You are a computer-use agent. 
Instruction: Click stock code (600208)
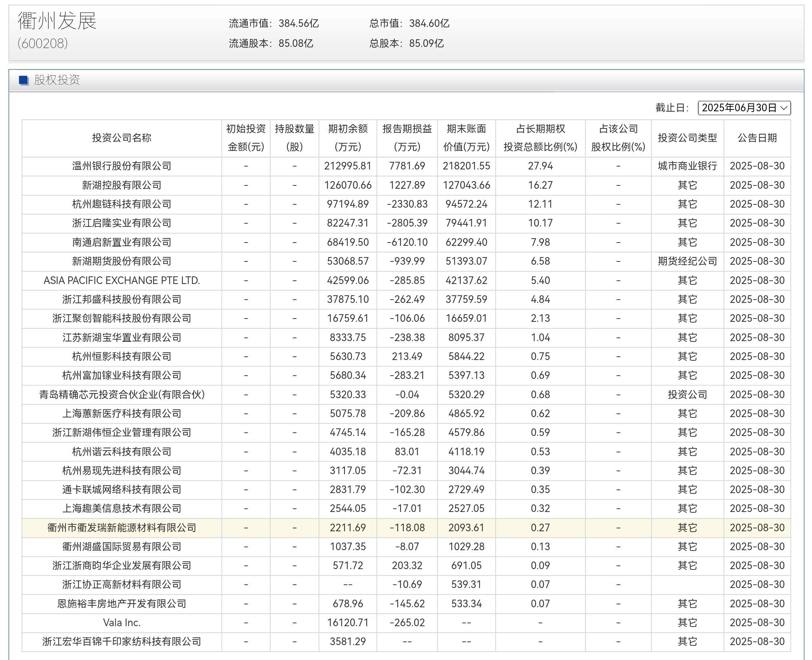pyautogui.click(x=43, y=43)
